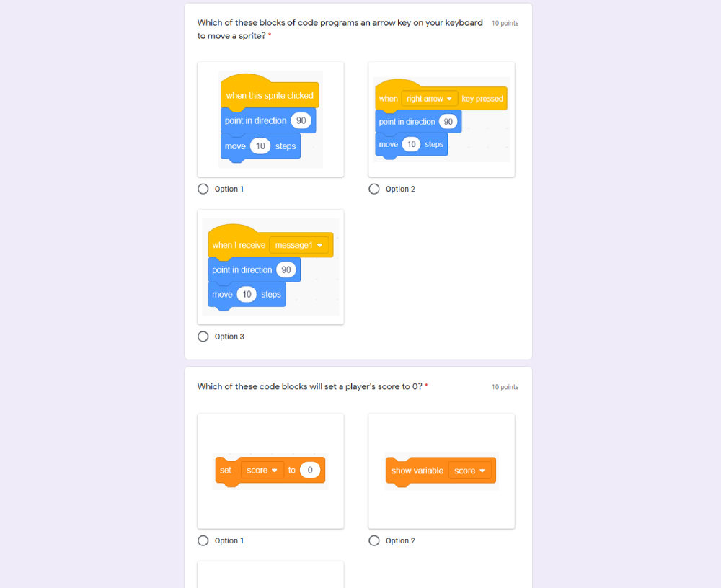Click the 'right arrow key pressed' block image
721x588 pixels.
pyautogui.click(x=441, y=120)
